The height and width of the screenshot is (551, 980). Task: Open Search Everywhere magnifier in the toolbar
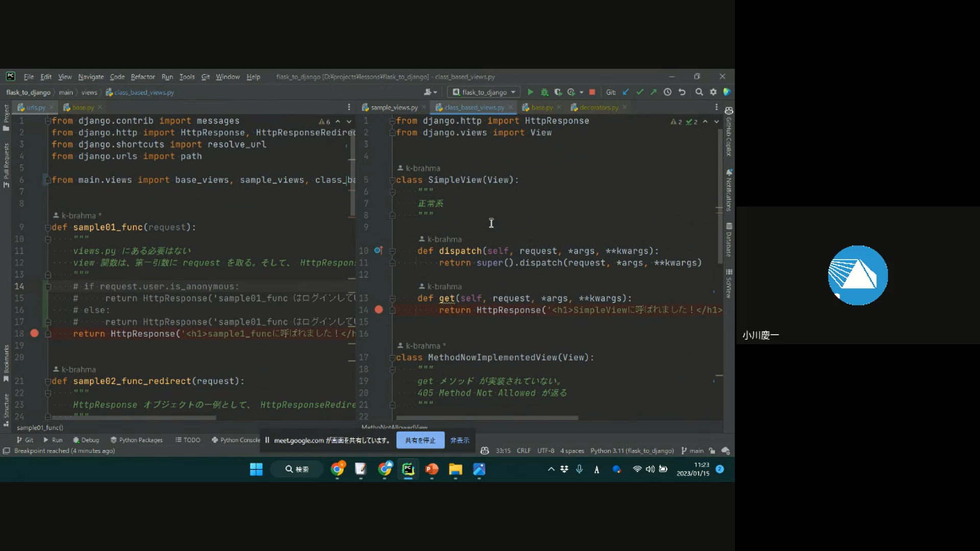pos(699,92)
